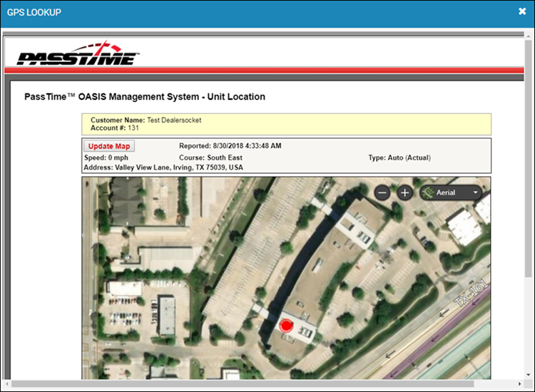Click the PassTime logo
Screen dimensions: 535x392
[x=78, y=53]
